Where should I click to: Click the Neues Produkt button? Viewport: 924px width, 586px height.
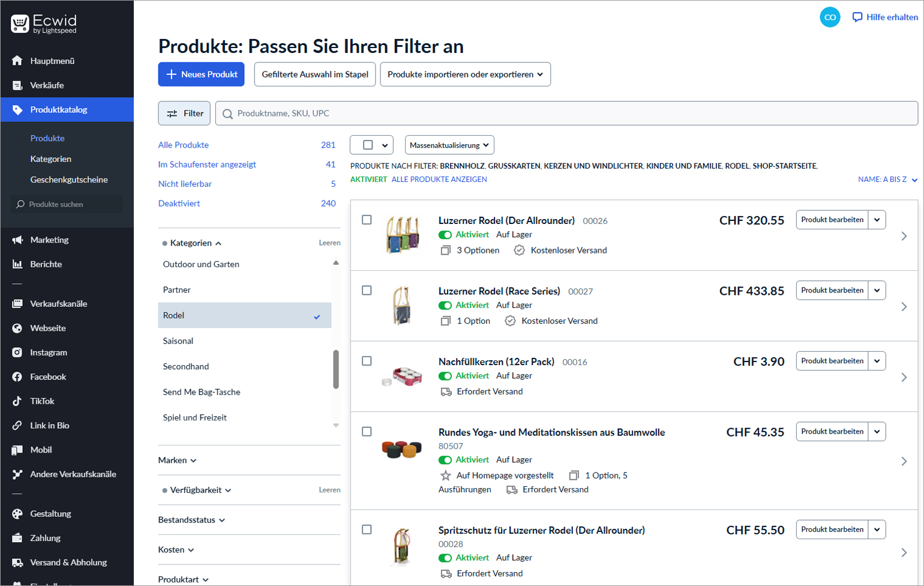(x=201, y=74)
